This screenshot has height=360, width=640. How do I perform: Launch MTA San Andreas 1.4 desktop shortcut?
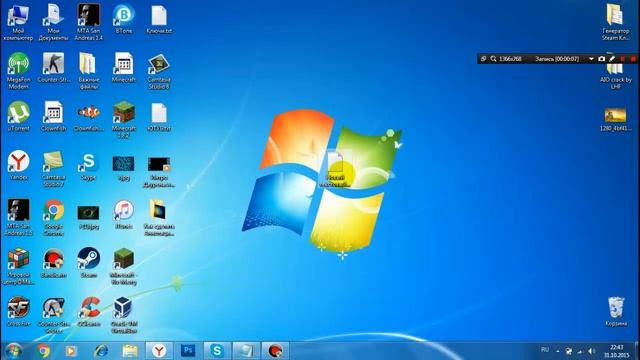(89, 22)
